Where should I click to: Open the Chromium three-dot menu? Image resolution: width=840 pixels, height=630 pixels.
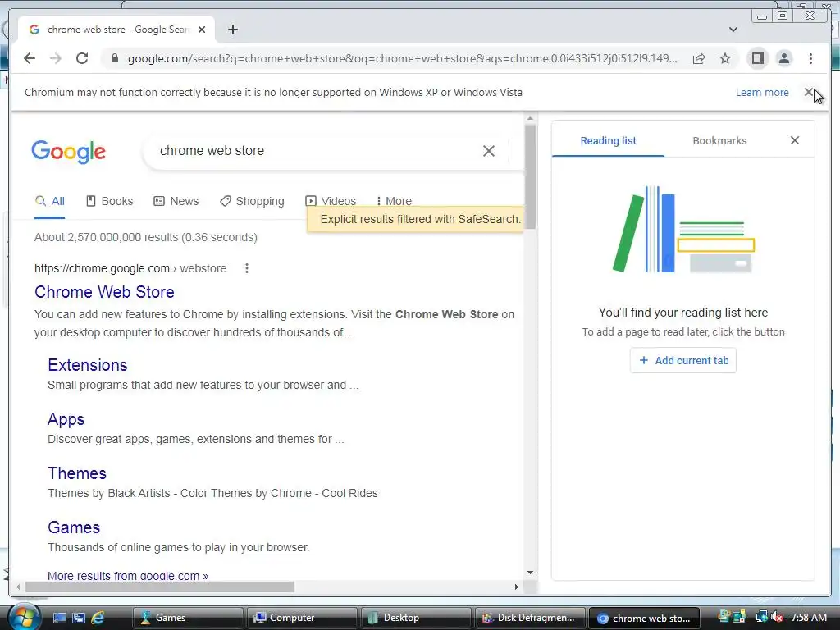click(x=810, y=58)
